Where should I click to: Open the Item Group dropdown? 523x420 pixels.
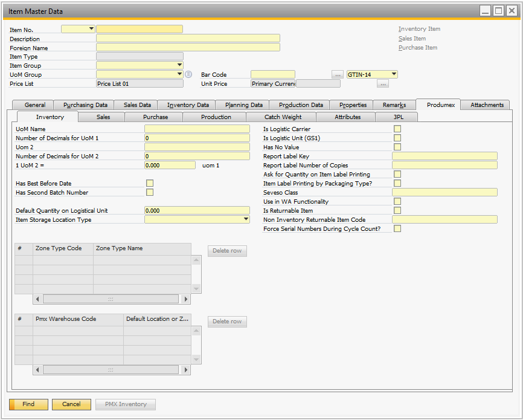tap(179, 65)
